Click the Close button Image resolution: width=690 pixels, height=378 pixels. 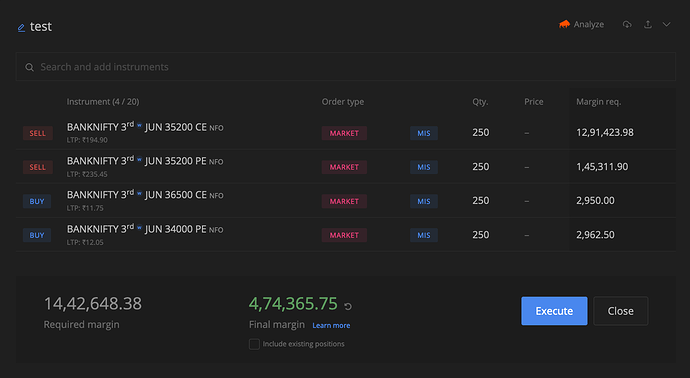(620, 311)
